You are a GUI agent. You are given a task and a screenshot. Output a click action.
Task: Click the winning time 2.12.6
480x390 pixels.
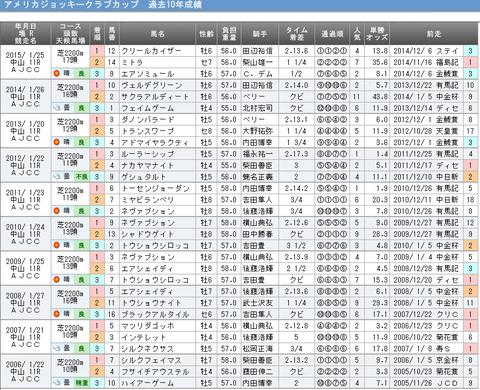(x=296, y=223)
